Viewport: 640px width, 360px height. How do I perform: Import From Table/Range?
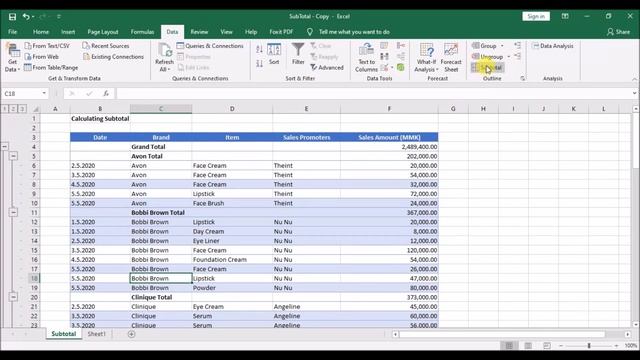pyautogui.click(x=51, y=67)
